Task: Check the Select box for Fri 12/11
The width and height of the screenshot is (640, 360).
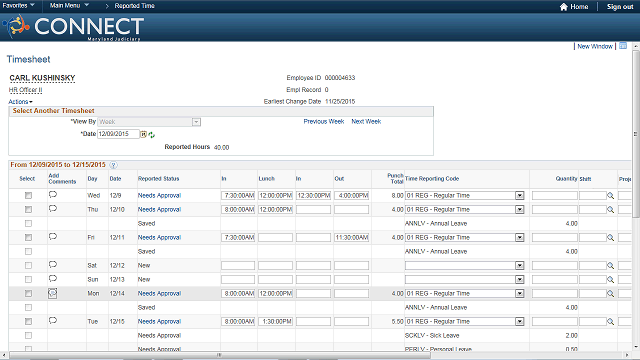Action: 28,238
